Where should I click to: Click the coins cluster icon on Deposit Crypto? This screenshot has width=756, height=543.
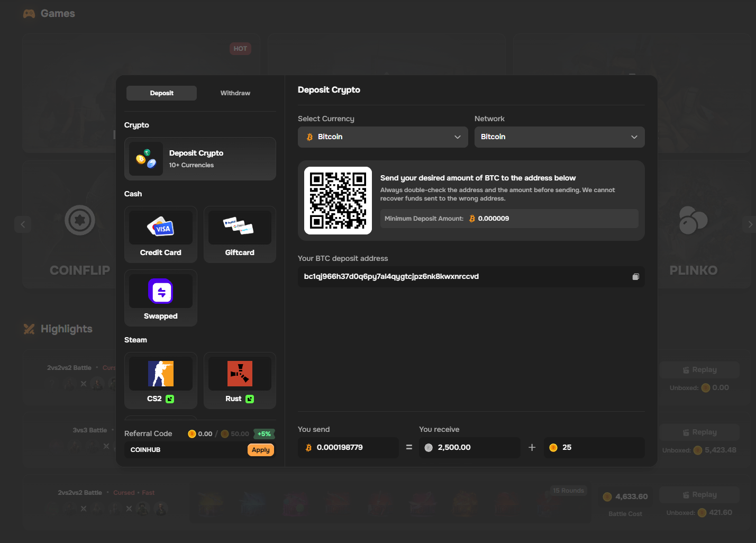click(146, 159)
